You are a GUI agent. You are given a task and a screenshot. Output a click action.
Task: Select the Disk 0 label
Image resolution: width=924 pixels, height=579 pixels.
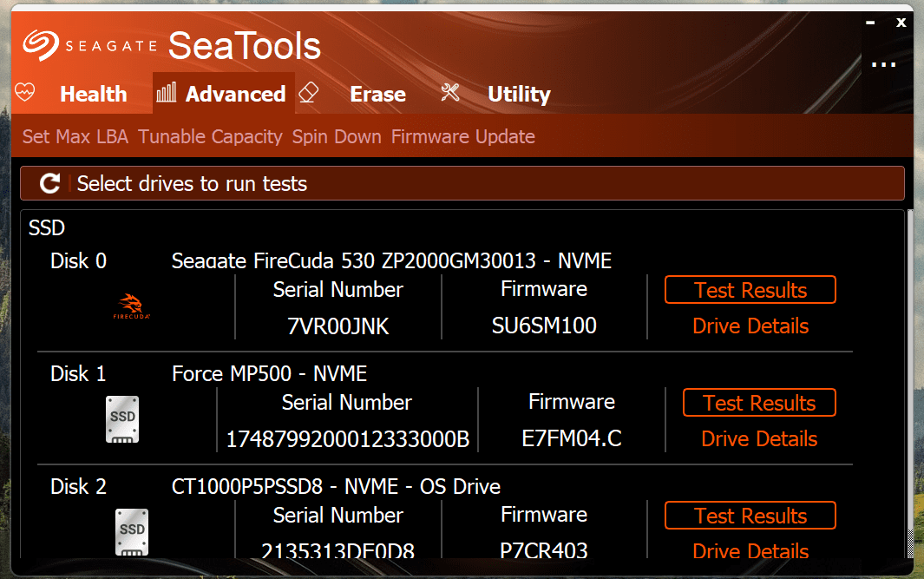point(78,260)
